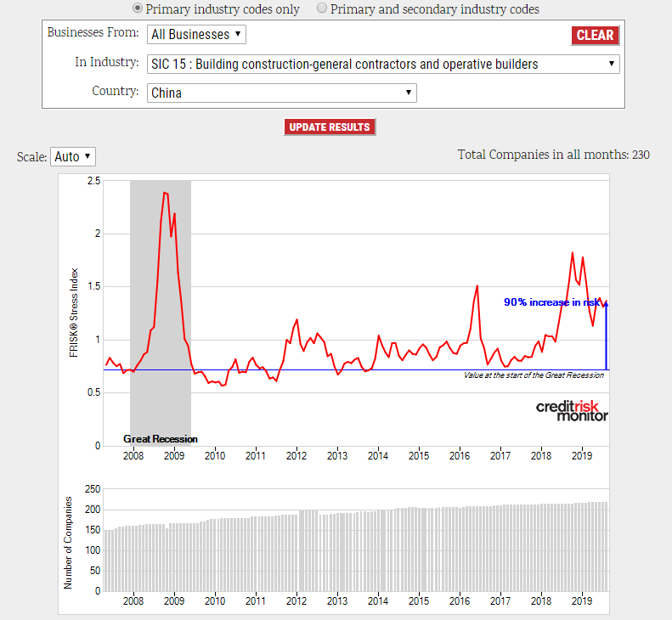This screenshot has height=620, width=672.
Task: Click the Number of Companies axis label
Action: click(68, 543)
